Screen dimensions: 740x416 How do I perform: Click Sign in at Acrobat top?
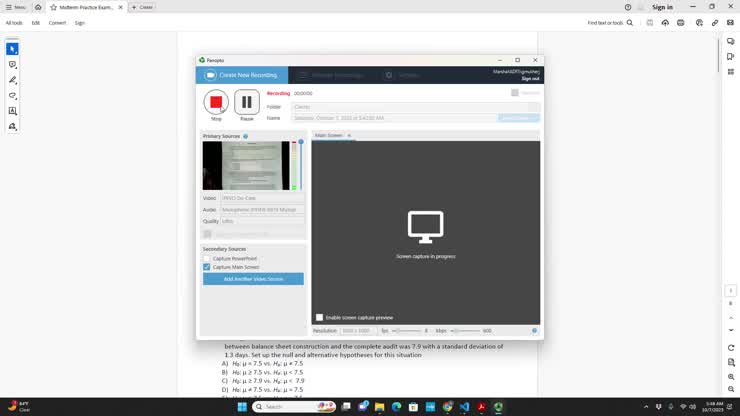(663, 7)
